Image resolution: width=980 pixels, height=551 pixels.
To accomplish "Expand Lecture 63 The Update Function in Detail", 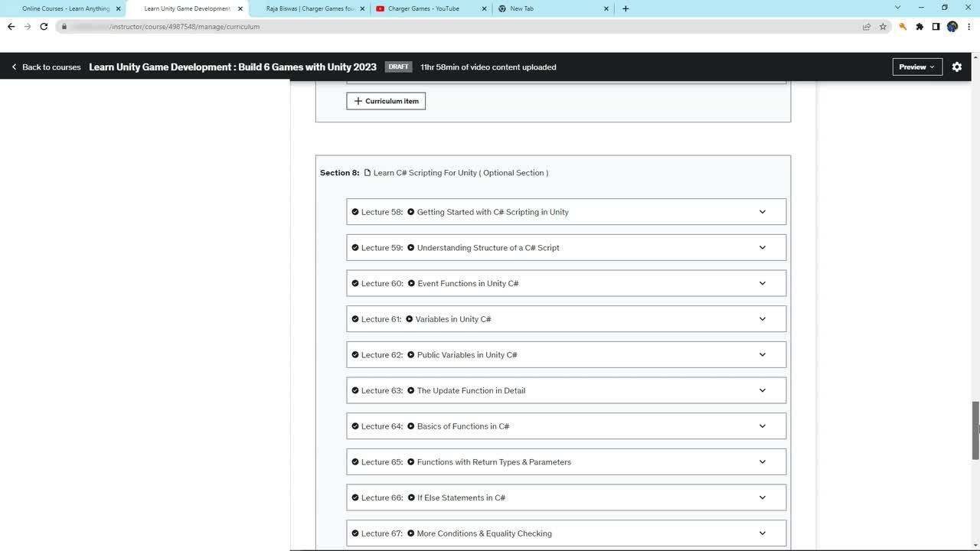I will point(762,390).
